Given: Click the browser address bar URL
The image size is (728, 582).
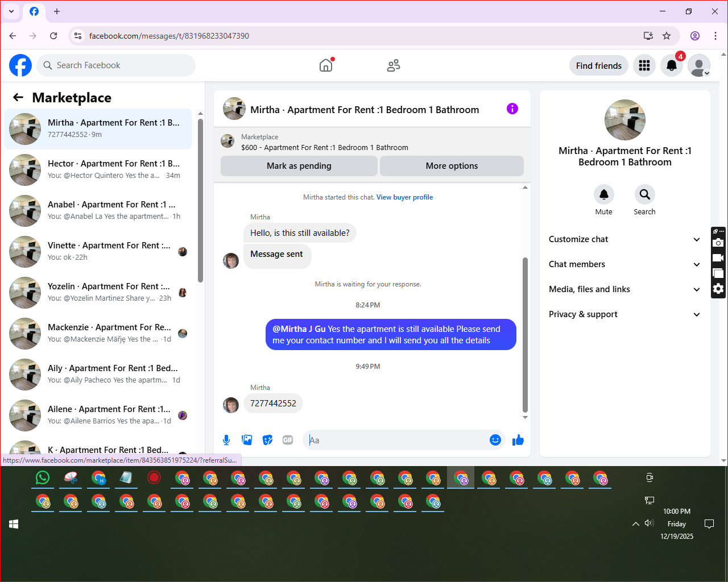Looking at the screenshot, I should coord(169,36).
